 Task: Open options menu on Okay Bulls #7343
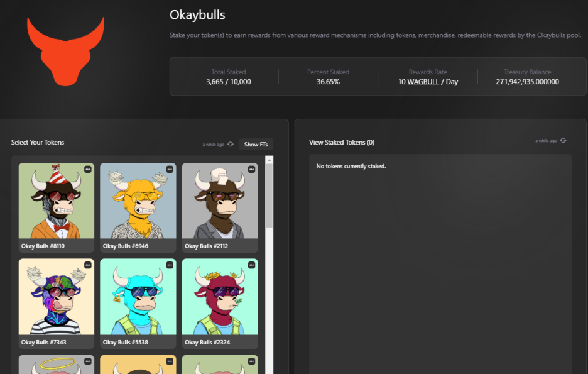(88, 265)
